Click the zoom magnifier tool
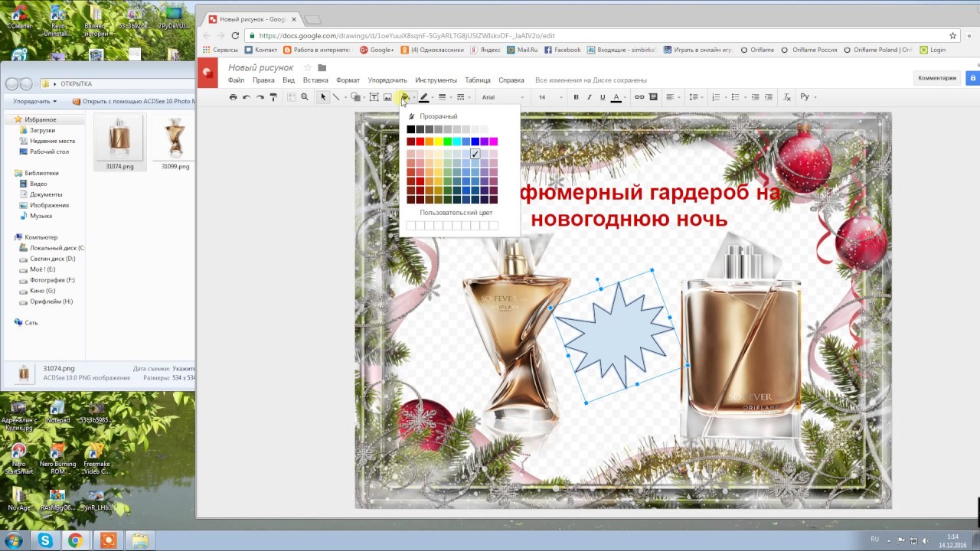 click(x=305, y=97)
